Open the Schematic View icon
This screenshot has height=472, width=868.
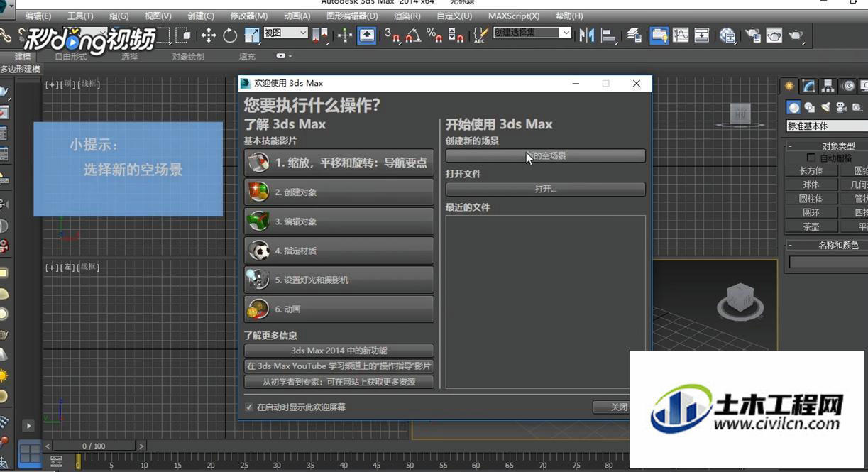[702, 35]
